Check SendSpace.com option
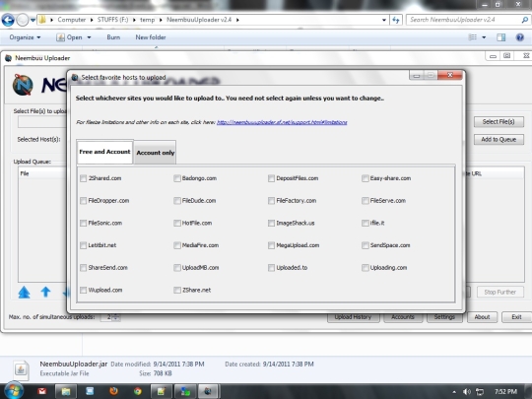Screen dimensions: 532x399 pos(366,245)
